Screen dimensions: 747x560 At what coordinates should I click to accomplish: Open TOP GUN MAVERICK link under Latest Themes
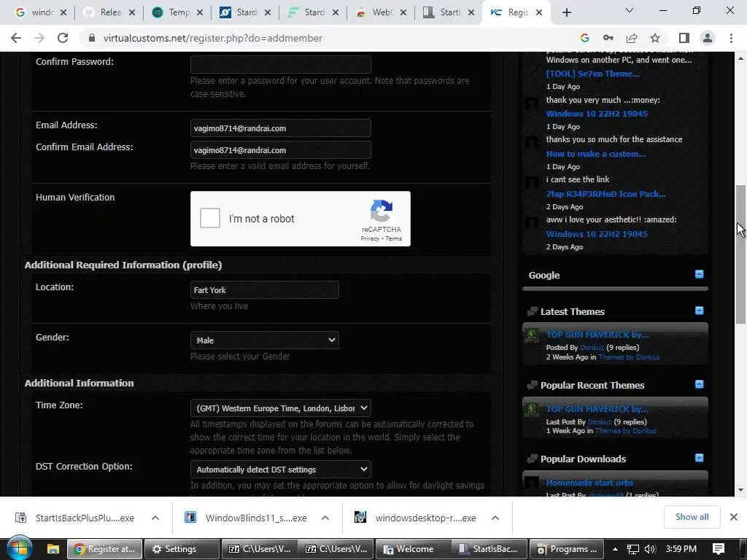[x=597, y=335]
